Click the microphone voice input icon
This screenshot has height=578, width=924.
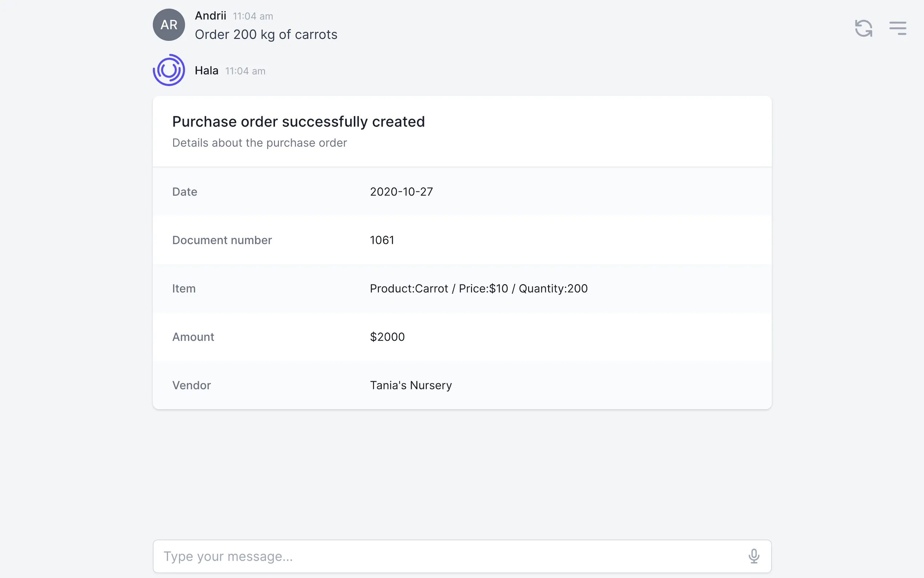[753, 556]
